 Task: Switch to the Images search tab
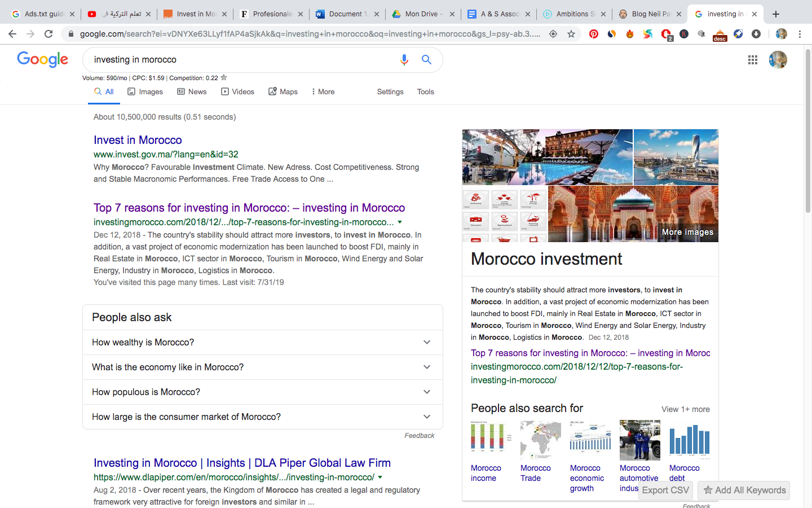[x=145, y=92]
